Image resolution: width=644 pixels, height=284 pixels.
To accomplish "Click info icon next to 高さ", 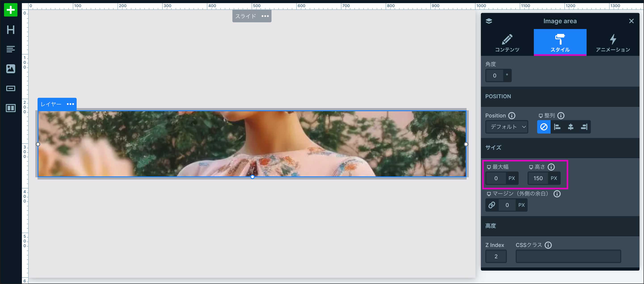I will 551,167.
